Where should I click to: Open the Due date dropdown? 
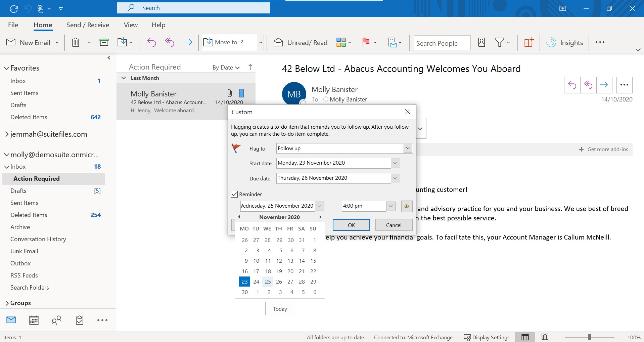396,178
